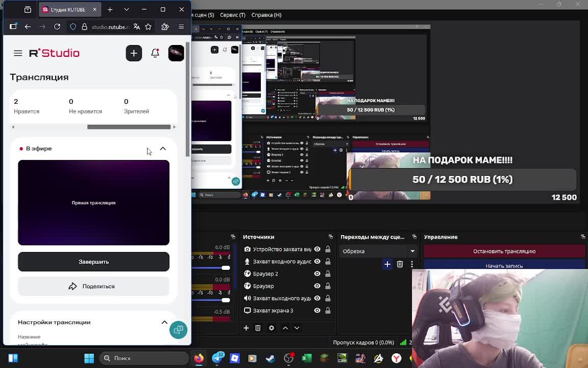Viewport: 588px width, 368px height.
Task: Open source properties gear icon
Action: point(272,328)
